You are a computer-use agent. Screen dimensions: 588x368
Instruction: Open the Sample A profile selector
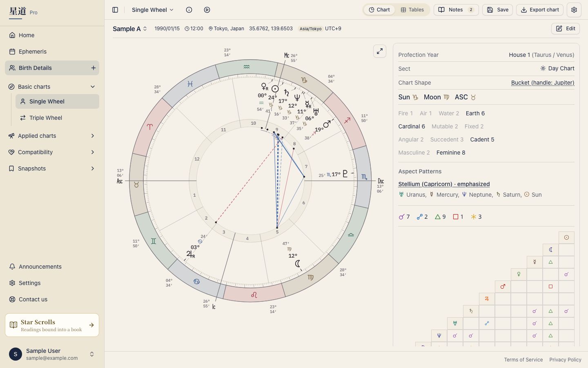130,29
